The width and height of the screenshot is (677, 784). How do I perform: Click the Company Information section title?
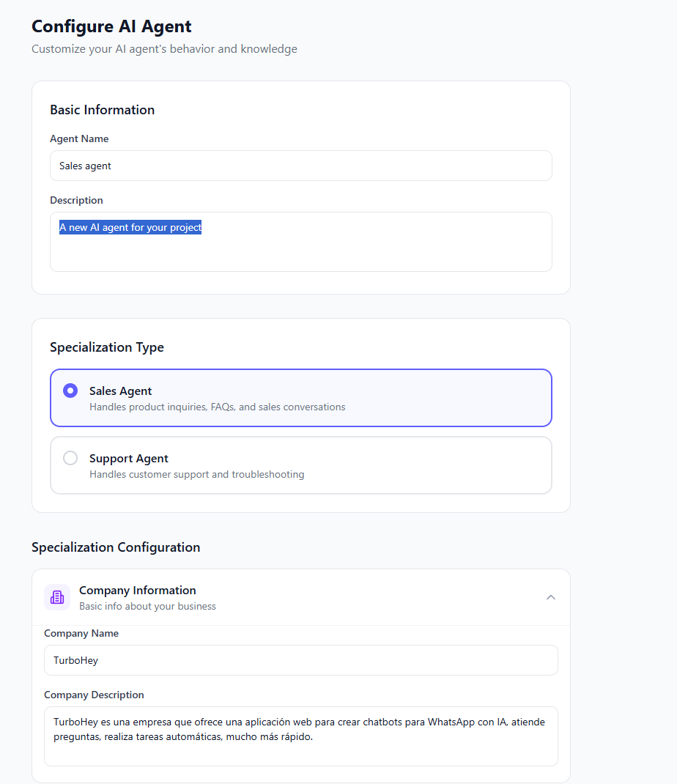[137, 591]
